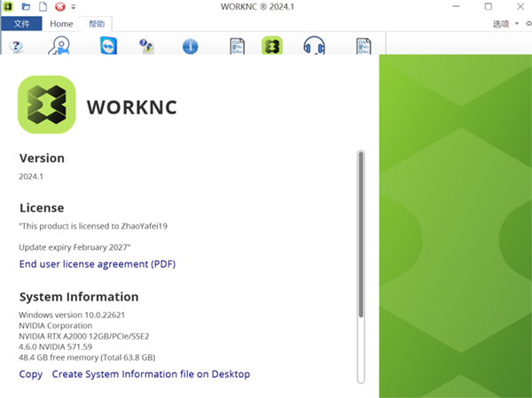
Task: Open support via the headset icon
Action: 314,45
